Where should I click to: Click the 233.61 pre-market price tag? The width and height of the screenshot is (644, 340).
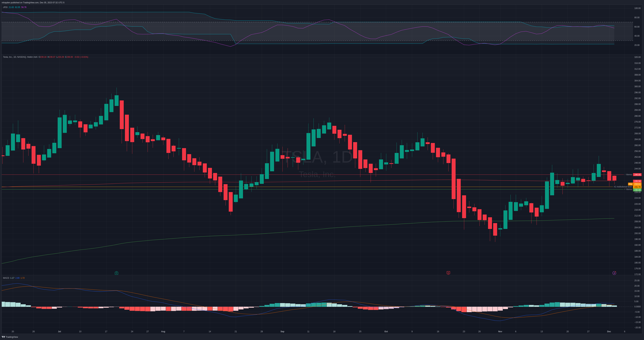pos(637,184)
